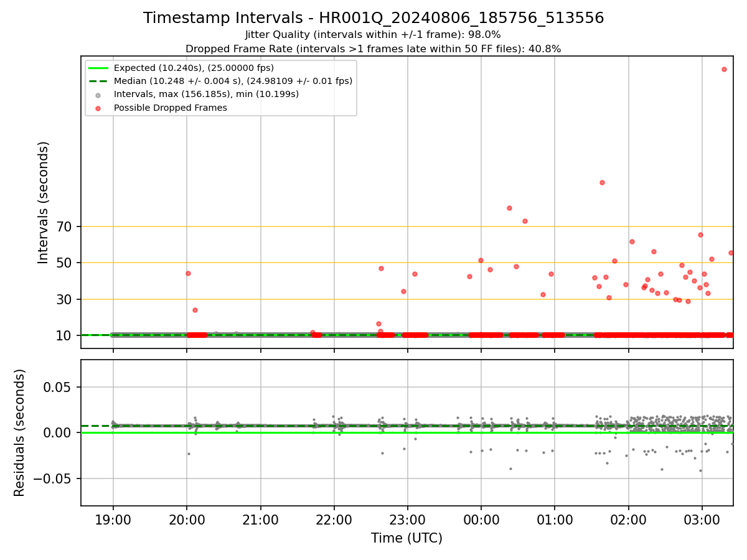Click the gray dot legend marker
This screenshot has width=747, height=560.
(x=98, y=95)
